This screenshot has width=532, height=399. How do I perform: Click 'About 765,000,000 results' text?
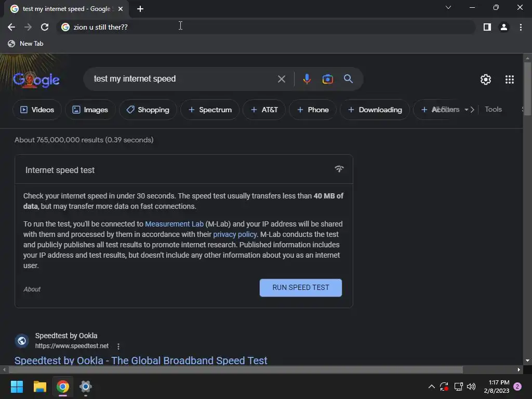(84, 140)
